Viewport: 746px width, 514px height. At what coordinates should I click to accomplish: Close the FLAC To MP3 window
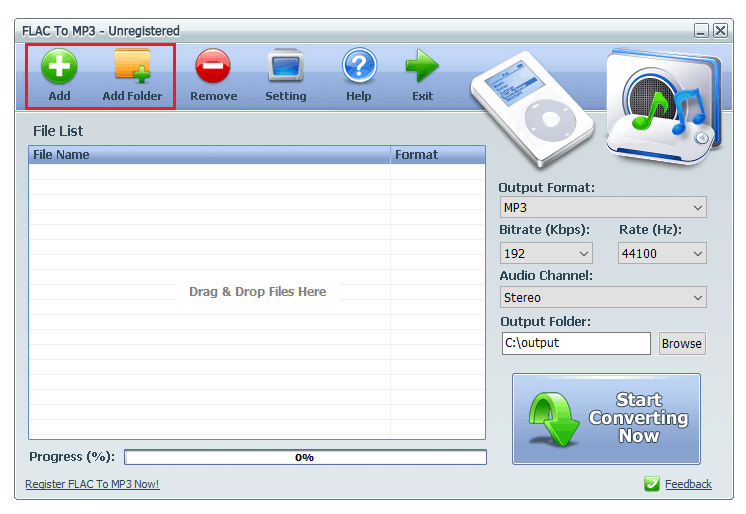[720, 31]
